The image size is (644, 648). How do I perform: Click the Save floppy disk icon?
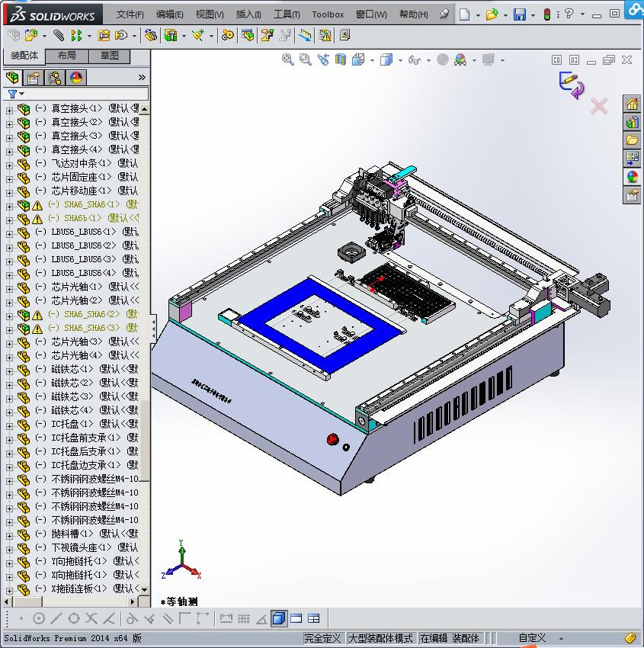(519, 14)
